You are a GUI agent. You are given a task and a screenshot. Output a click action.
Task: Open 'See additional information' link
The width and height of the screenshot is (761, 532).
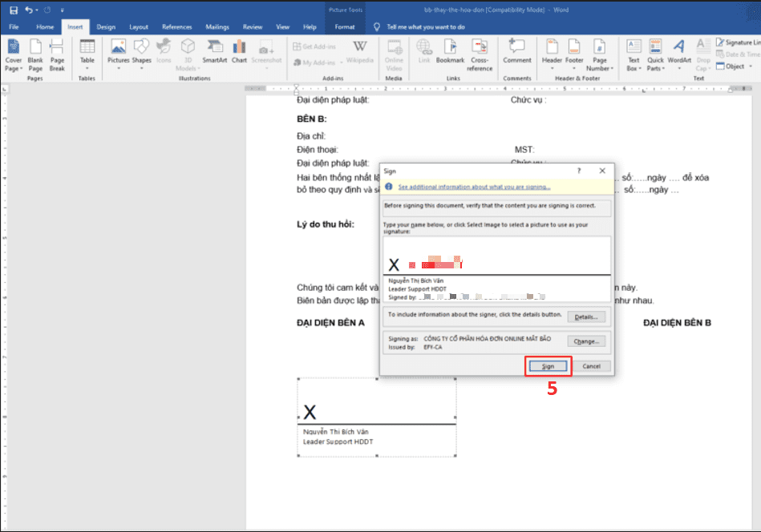(474, 187)
